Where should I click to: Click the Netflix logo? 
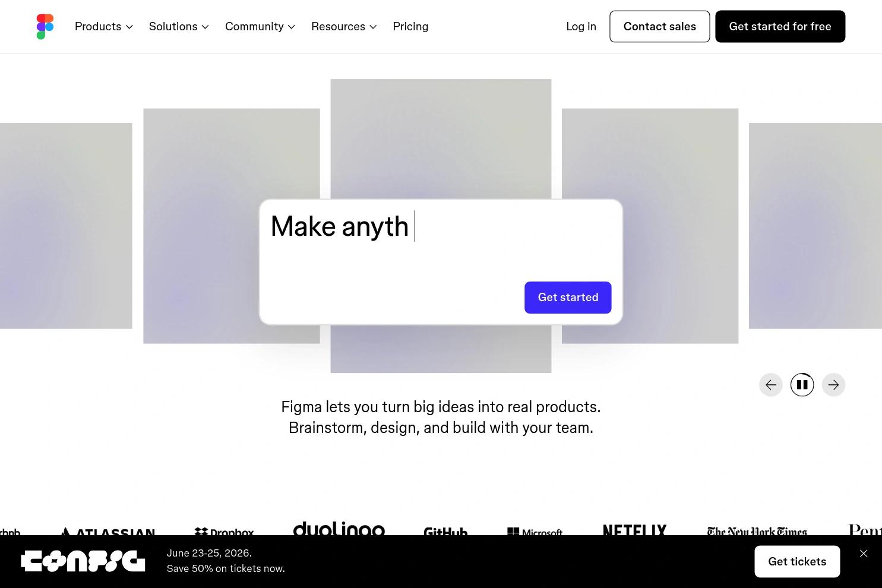[x=634, y=529]
